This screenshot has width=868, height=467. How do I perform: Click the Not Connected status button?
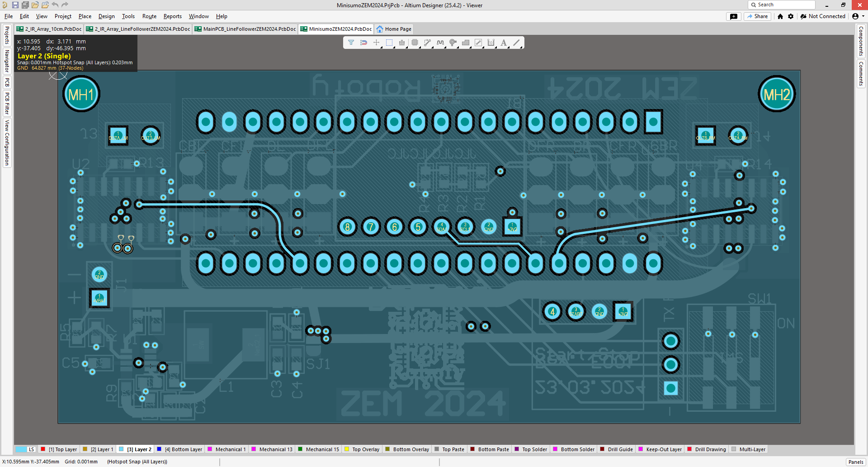823,16
